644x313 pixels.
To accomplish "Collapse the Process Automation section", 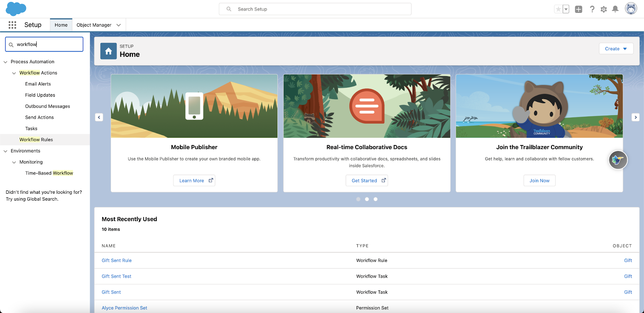I will point(6,62).
